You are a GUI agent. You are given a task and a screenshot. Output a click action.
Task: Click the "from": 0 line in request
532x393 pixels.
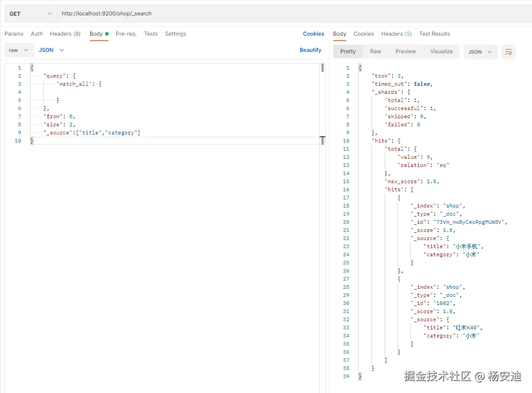60,116
